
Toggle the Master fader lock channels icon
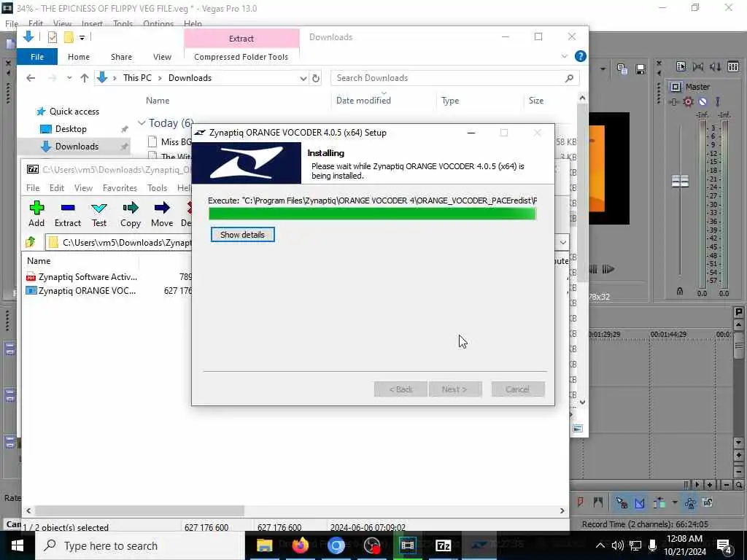pyautogui.click(x=680, y=291)
